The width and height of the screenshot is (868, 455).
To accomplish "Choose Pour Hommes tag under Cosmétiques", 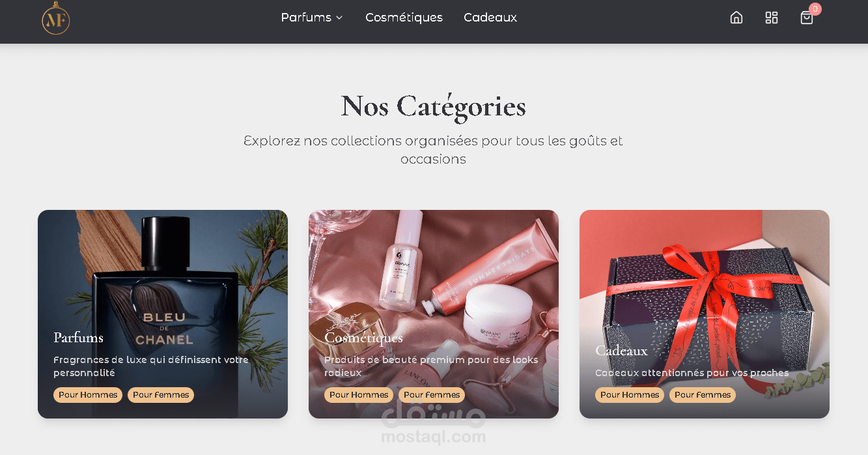I will tap(359, 395).
